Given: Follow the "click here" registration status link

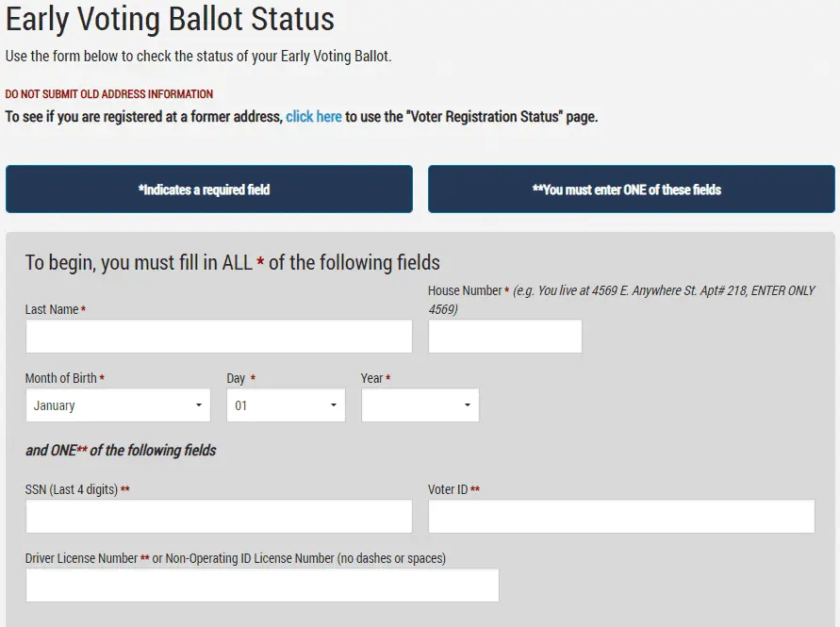Looking at the screenshot, I should (x=313, y=117).
